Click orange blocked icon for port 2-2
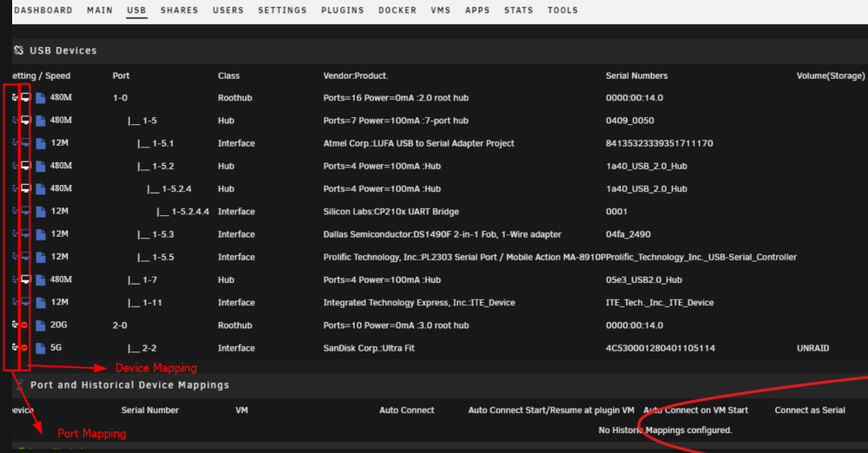This screenshot has width=868, height=453. (x=24, y=348)
